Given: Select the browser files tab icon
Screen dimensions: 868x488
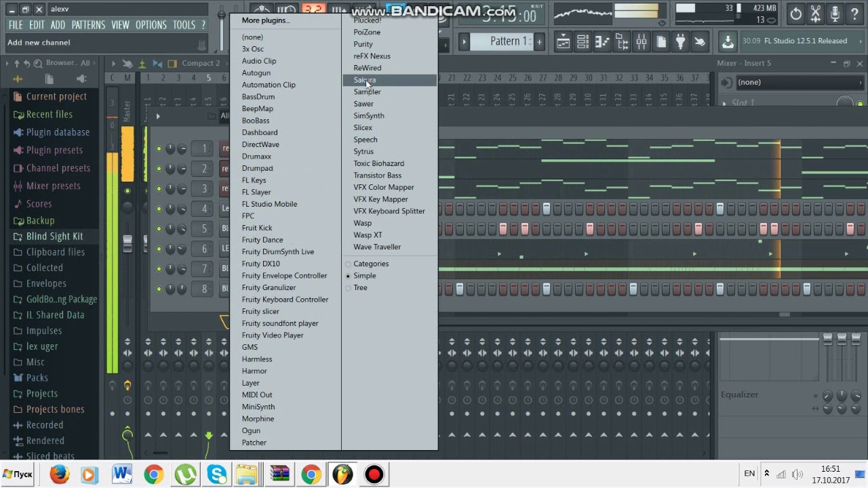Looking at the screenshot, I should pos(50,79).
